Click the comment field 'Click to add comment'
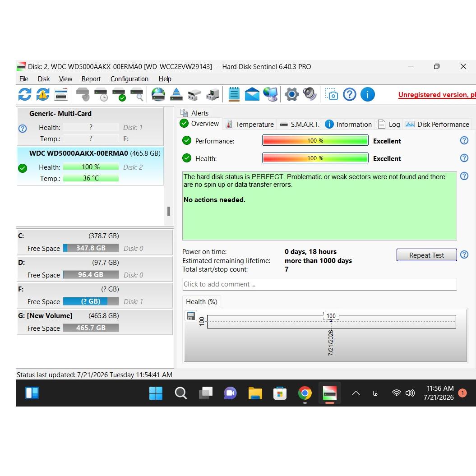The height and width of the screenshot is (476, 476). 319,284
